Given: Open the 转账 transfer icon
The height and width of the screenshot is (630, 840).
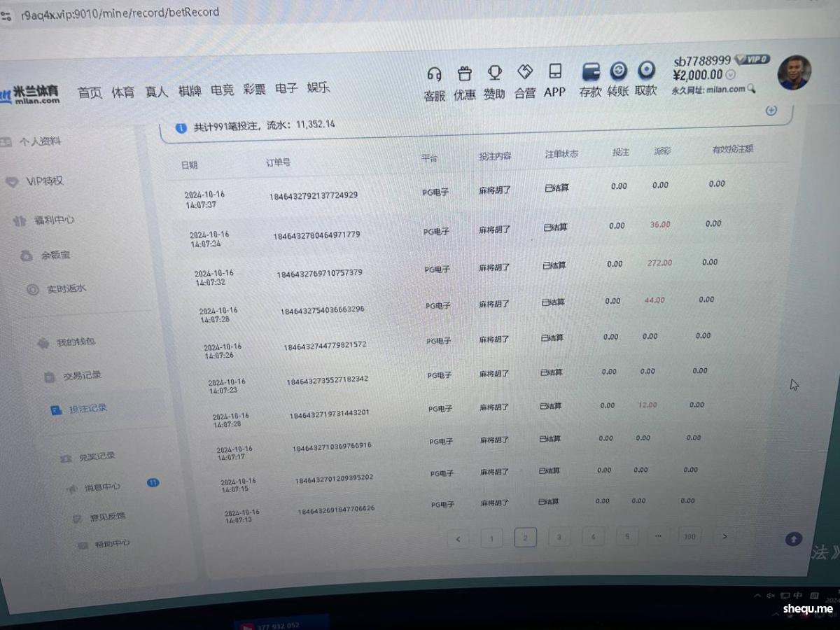Looking at the screenshot, I should [618, 71].
